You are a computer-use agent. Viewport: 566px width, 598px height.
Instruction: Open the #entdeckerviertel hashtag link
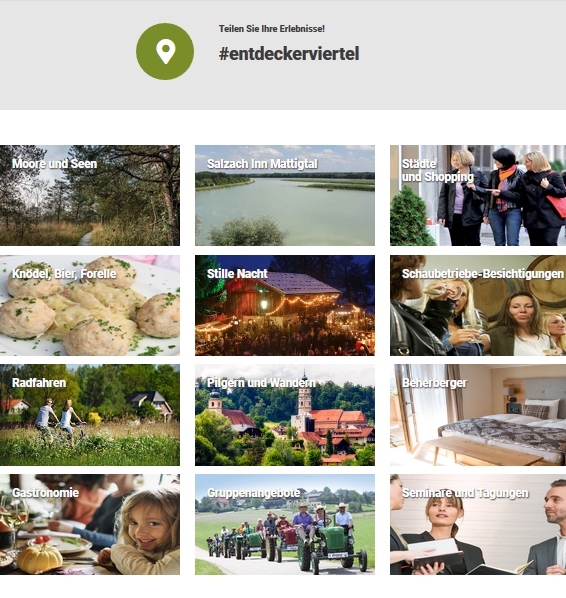click(x=289, y=53)
